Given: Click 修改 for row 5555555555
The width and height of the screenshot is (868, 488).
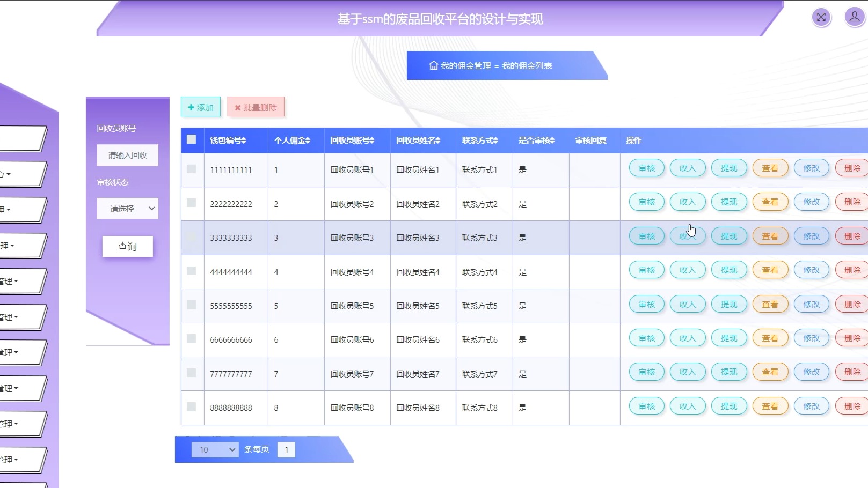Looking at the screenshot, I should tap(812, 305).
